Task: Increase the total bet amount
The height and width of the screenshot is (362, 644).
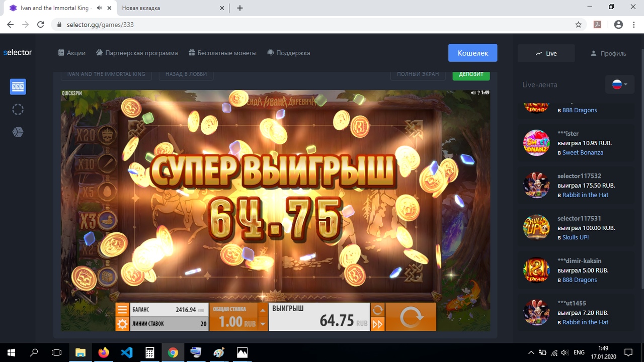Action: pos(263,309)
